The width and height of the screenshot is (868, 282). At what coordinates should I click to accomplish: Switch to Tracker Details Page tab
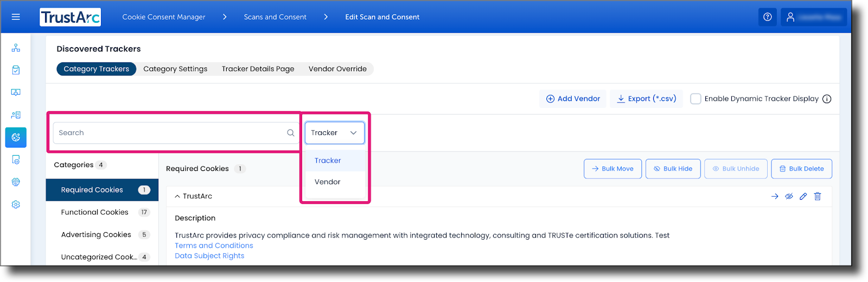[258, 69]
